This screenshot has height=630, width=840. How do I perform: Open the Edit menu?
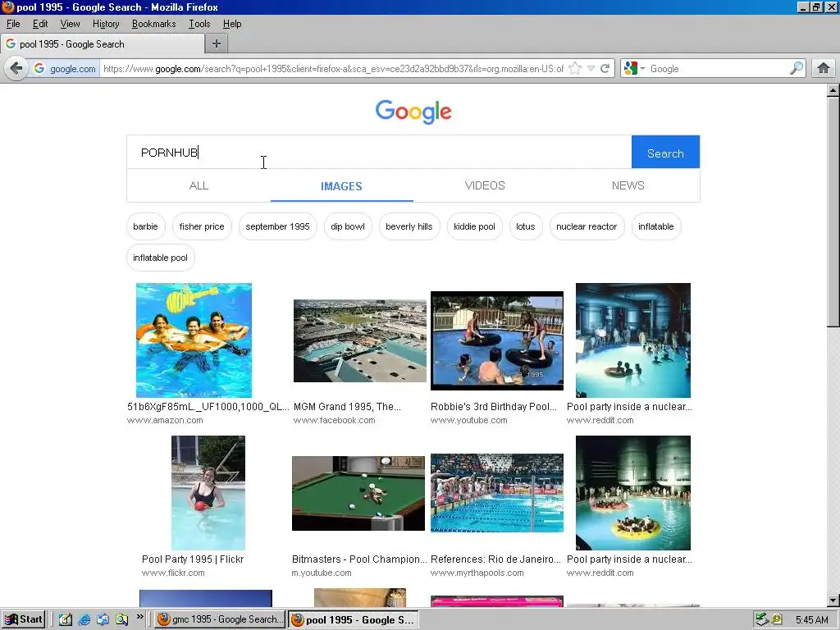39,24
